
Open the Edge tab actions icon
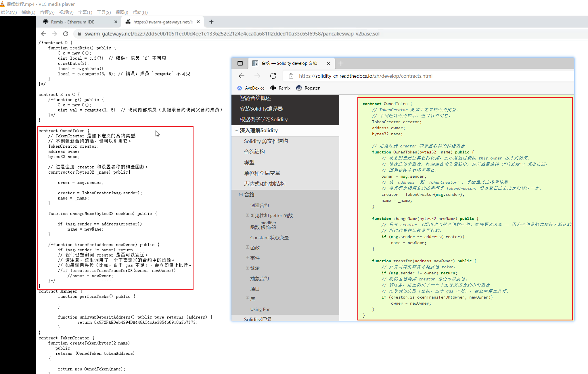click(x=240, y=63)
